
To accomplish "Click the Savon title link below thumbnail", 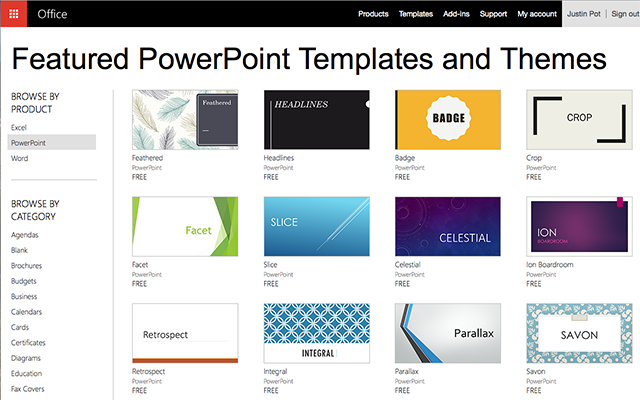I will tap(536, 371).
